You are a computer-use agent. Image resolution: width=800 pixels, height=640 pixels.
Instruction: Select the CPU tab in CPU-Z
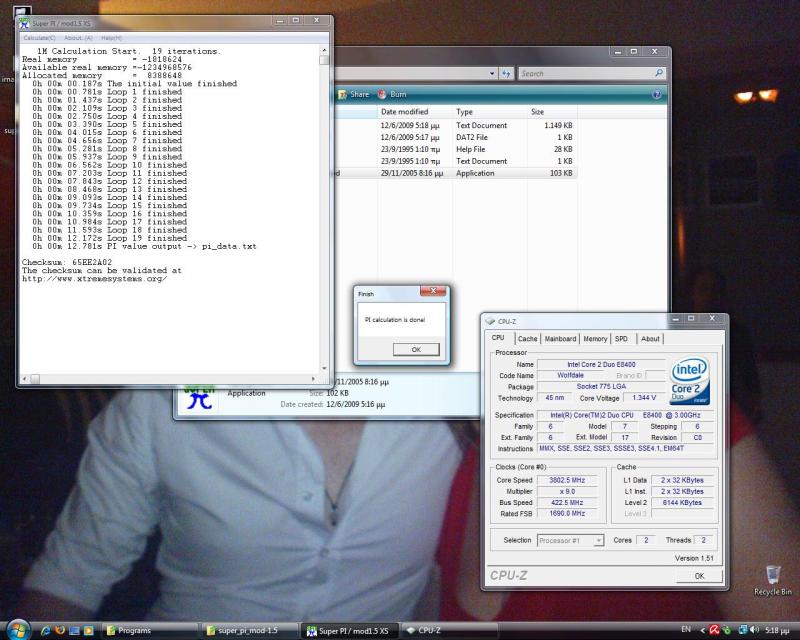click(498, 338)
